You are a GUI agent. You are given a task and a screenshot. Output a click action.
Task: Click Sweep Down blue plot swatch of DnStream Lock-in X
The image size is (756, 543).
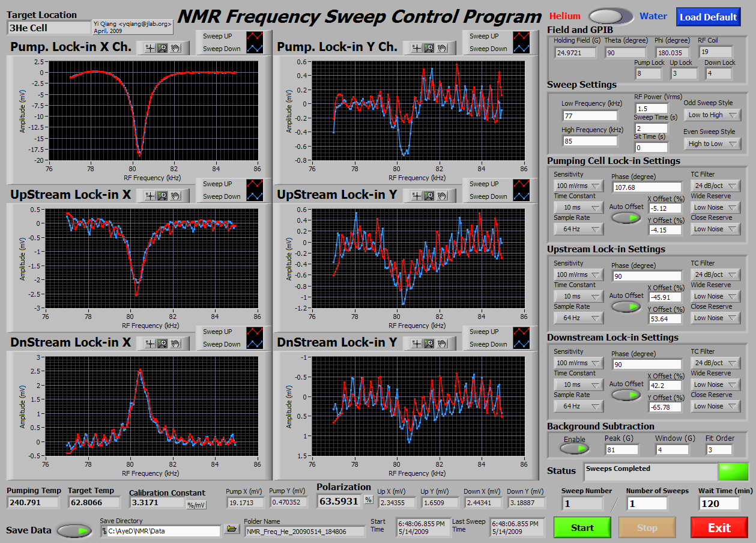256,344
